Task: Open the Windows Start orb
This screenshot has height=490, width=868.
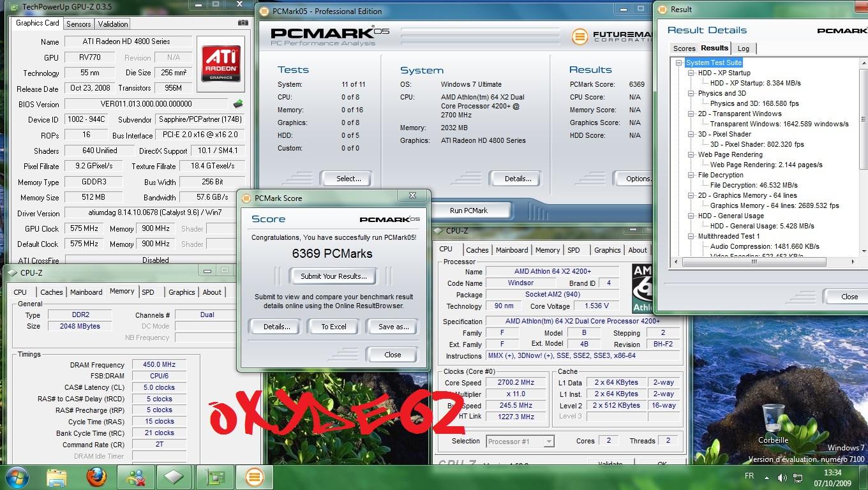Action: (17, 477)
